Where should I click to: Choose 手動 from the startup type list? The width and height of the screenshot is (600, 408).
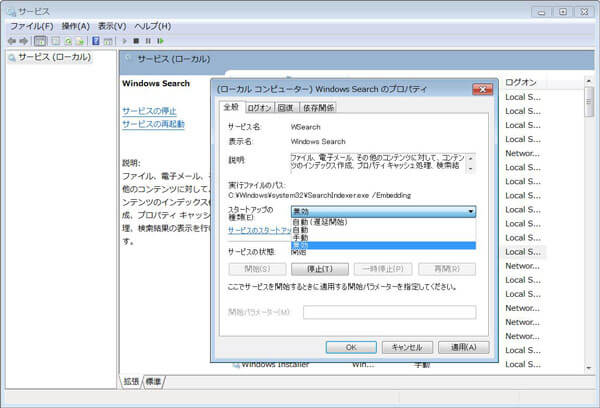(383, 237)
